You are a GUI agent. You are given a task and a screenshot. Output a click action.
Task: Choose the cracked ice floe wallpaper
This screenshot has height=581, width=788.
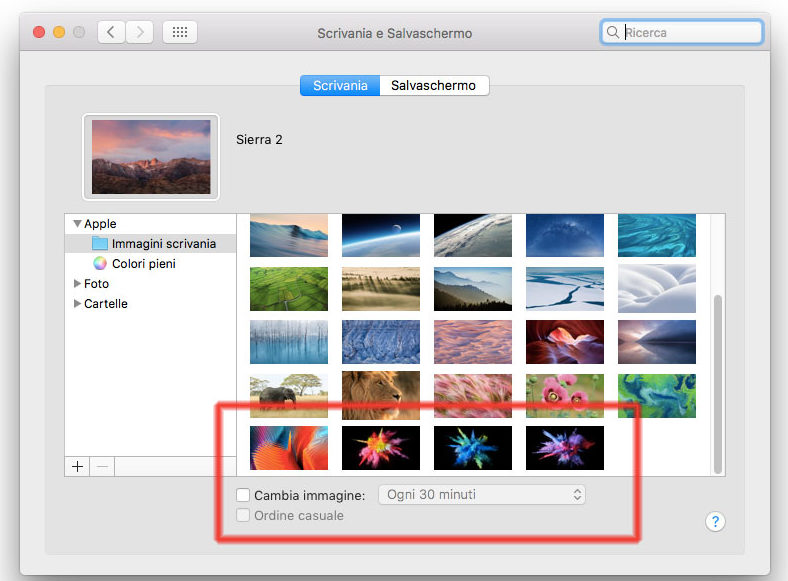[x=565, y=289]
